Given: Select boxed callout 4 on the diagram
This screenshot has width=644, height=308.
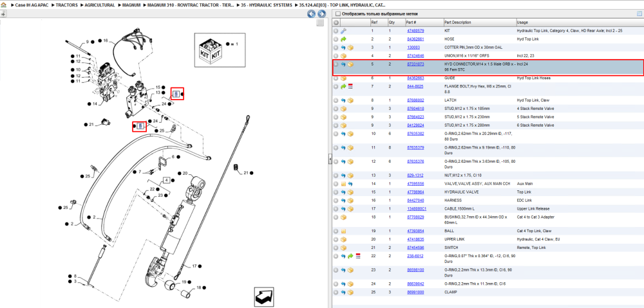Looking at the screenshot, I should [166, 180].
